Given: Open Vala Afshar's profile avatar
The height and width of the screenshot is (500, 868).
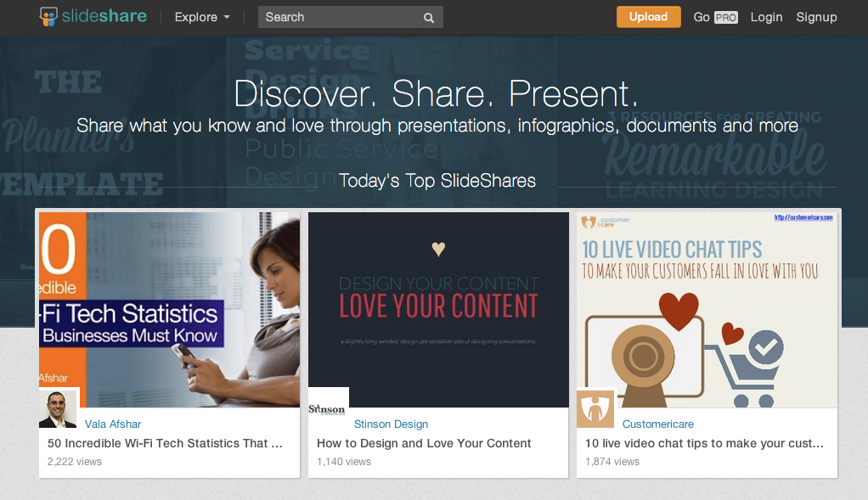Looking at the screenshot, I should [58, 408].
